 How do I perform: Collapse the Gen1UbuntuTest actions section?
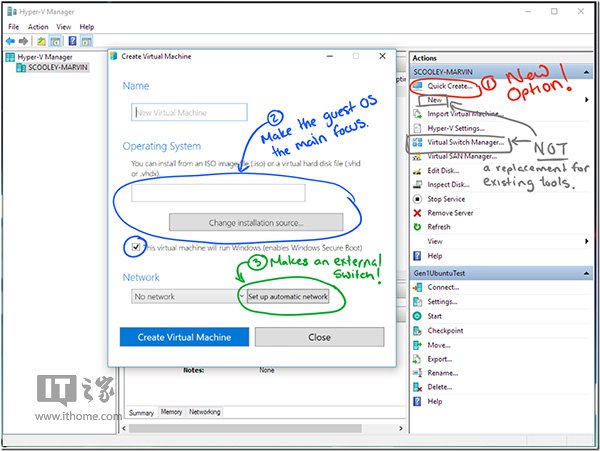(586, 274)
